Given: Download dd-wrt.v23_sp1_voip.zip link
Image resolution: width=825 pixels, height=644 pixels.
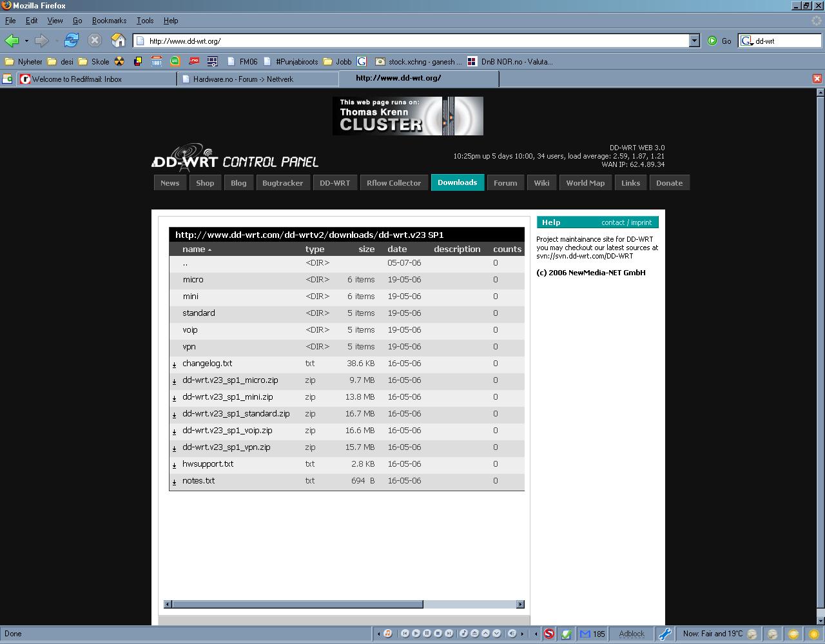Looking at the screenshot, I should tap(227, 431).
